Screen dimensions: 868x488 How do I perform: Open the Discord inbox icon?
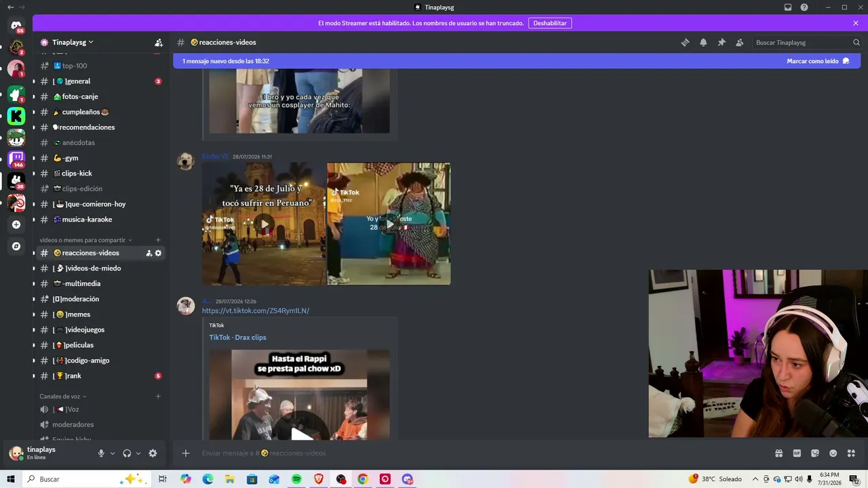788,7
